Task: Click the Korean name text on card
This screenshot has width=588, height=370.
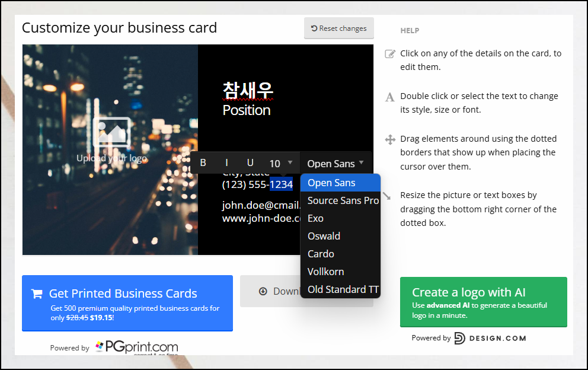Action: pyautogui.click(x=248, y=91)
